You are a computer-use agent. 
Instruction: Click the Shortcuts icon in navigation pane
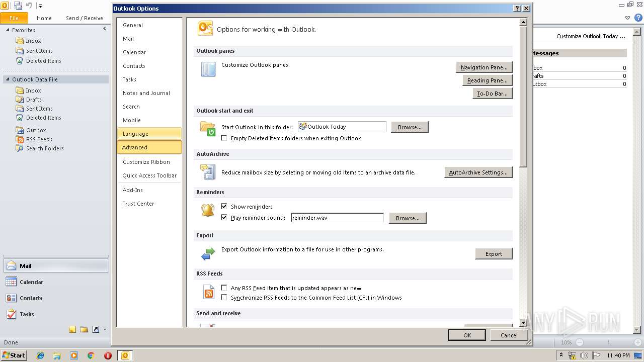(96, 330)
